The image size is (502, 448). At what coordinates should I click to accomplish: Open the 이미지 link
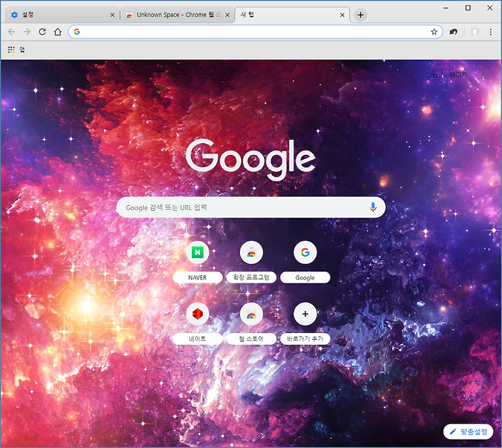(x=458, y=75)
